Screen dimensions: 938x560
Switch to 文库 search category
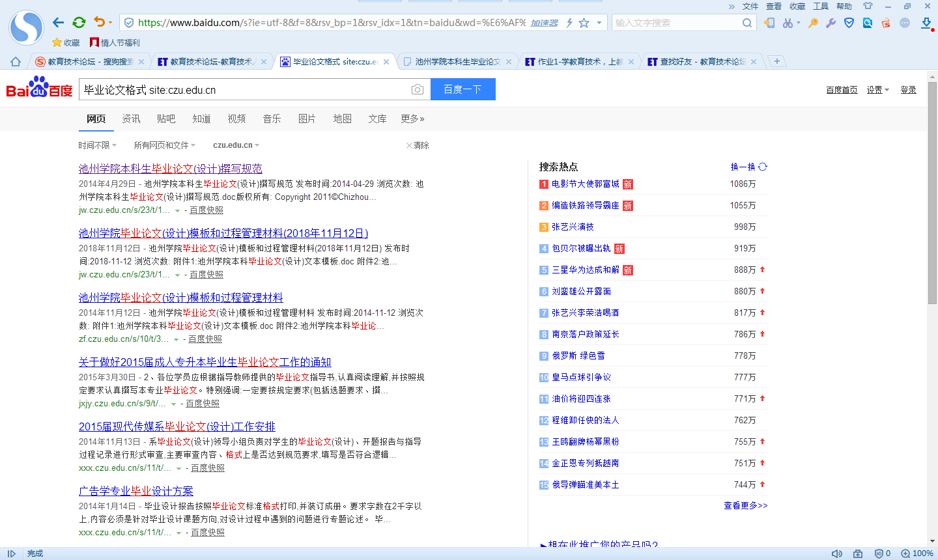tap(377, 119)
